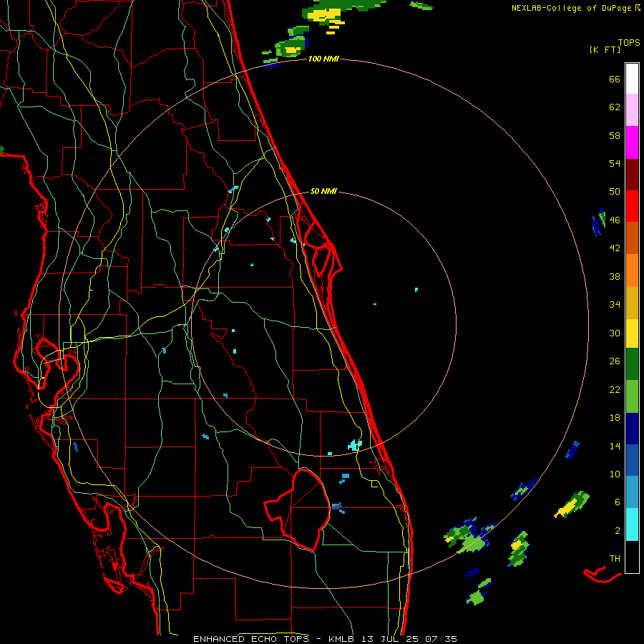This screenshot has height=644, width=644.
Task: Click the [K FT] units label
Action: click(605, 50)
